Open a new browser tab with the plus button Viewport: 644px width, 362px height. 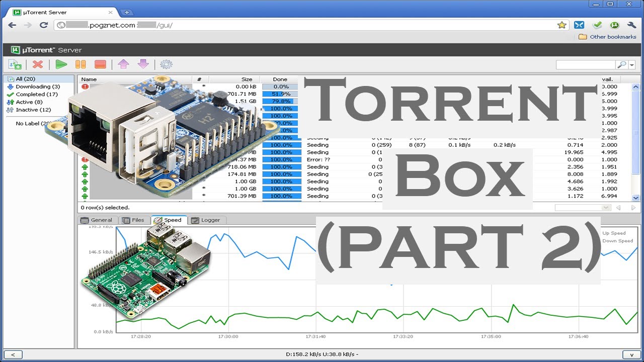(127, 12)
